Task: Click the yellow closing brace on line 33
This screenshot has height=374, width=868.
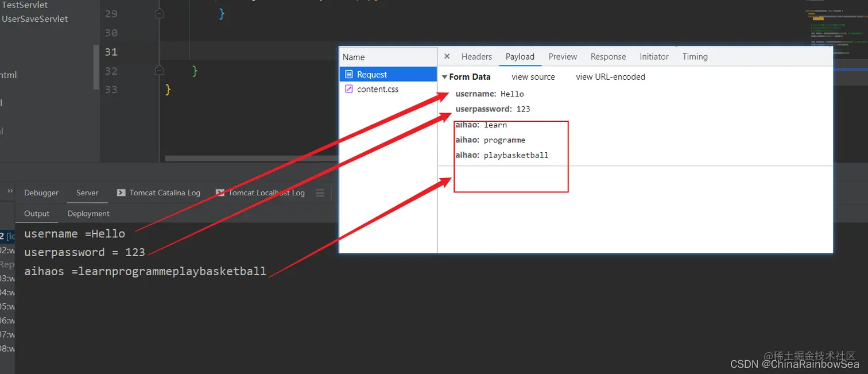Action: pos(168,90)
